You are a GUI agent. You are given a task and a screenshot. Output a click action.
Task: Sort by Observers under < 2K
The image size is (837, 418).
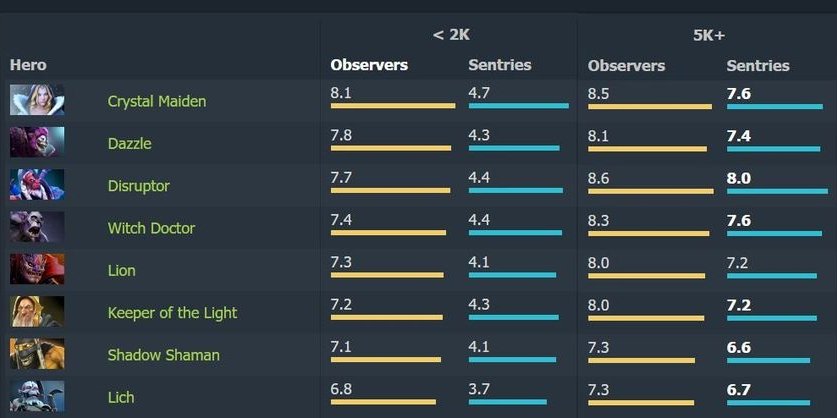(369, 65)
